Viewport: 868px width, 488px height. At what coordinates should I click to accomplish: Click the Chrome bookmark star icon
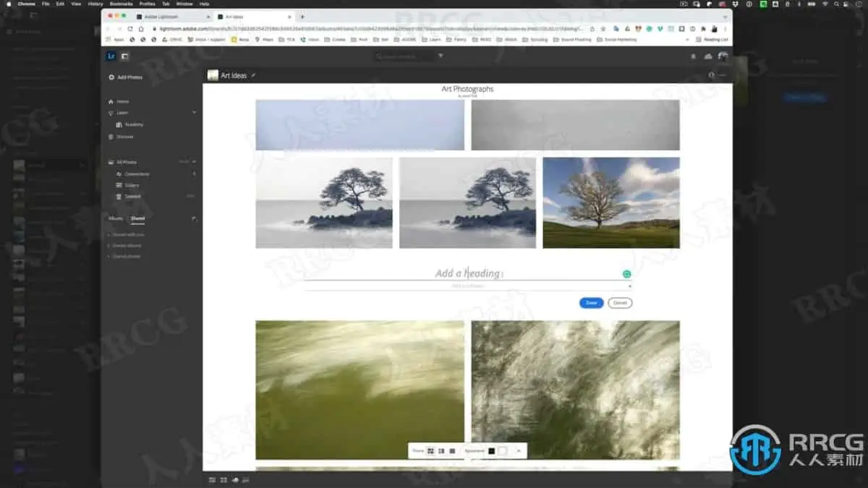coord(602,29)
